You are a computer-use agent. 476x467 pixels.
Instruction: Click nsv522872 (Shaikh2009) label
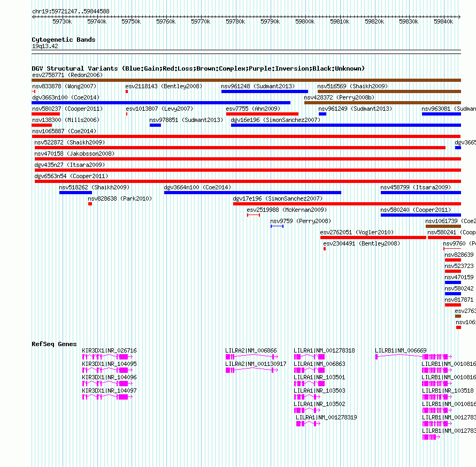pyautogui.click(x=70, y=142)
